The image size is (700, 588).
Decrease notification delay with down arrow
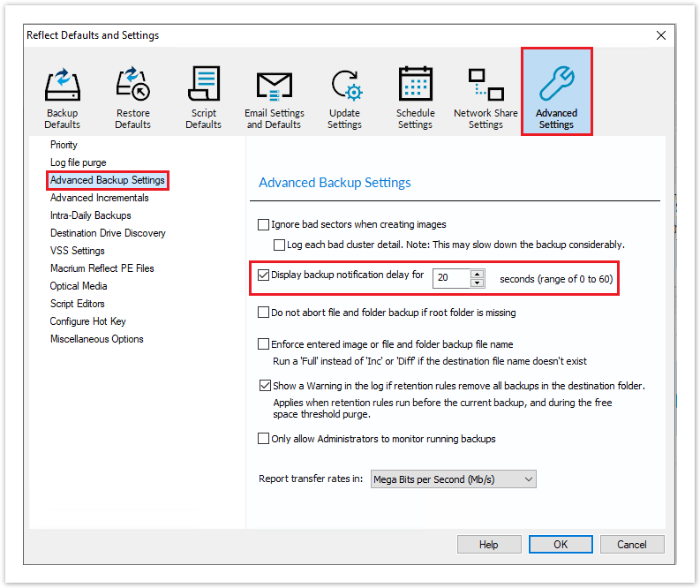pos(478,283)
